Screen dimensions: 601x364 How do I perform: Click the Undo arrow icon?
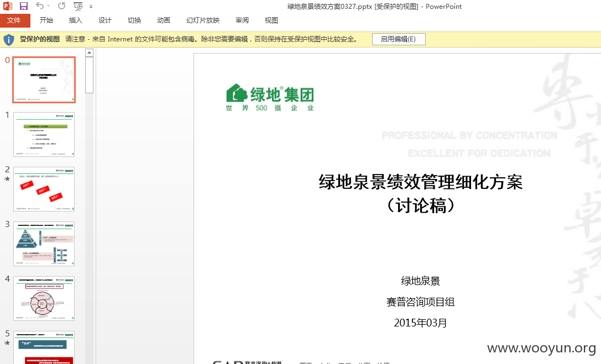point(39,6)
